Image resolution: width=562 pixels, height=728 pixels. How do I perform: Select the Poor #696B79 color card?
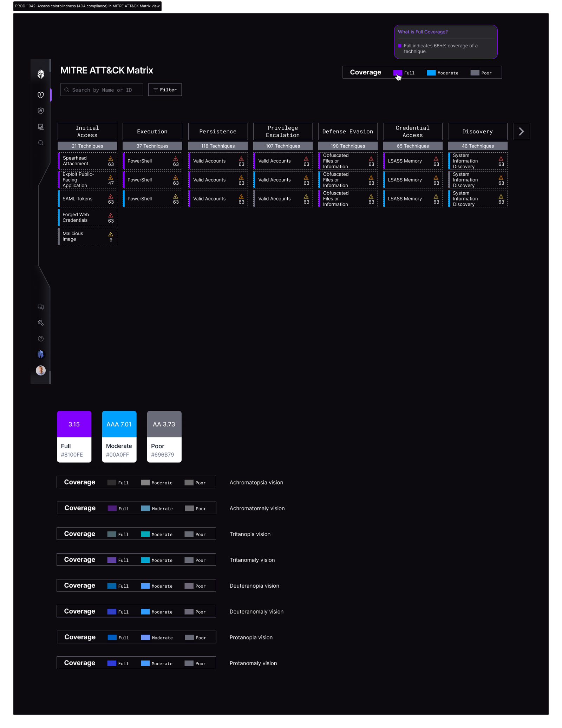(x=164, y=437)
